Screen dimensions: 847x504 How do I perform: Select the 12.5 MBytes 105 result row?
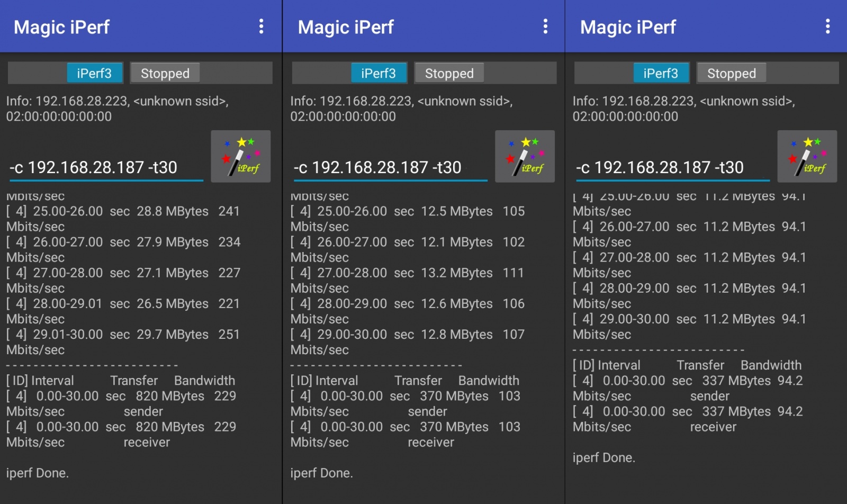(408, 219)
